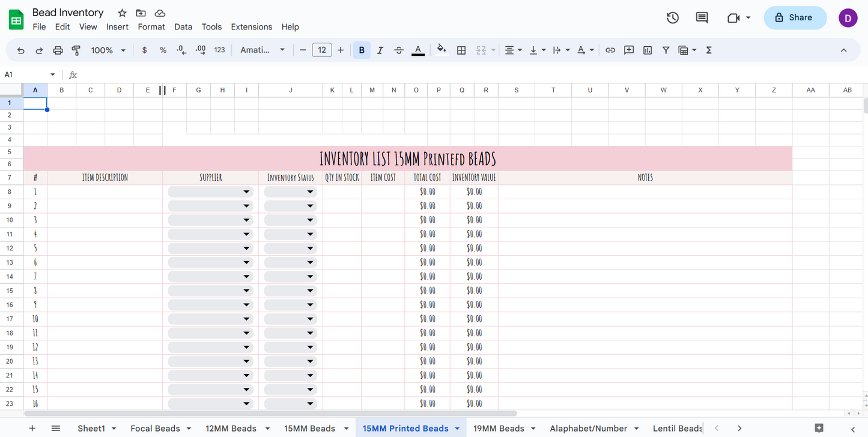
Task: Create a filter
Action: tap(666, 50)
